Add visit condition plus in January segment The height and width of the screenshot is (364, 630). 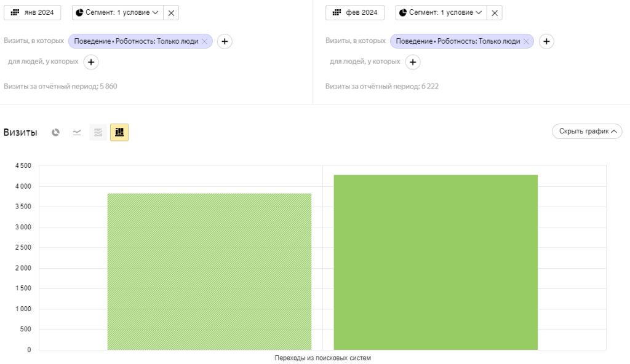pyautogui.click(x=225, y=41)
